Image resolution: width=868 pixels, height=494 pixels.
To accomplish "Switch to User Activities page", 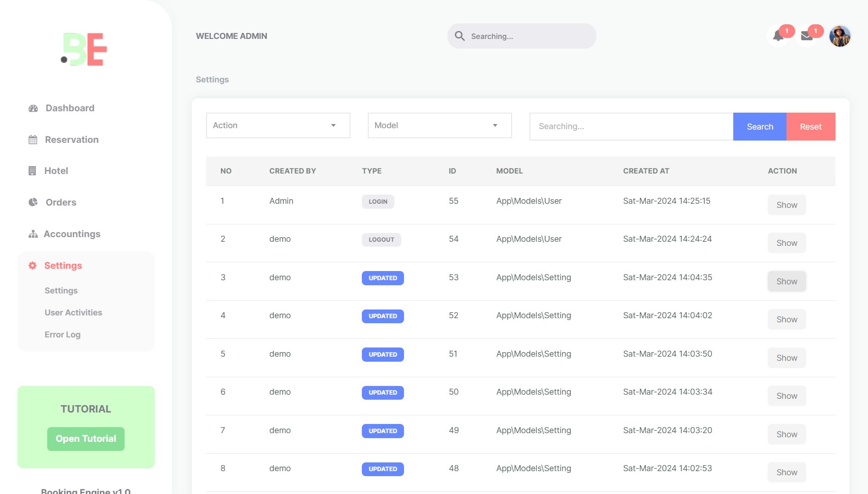I will click(x=73, y=313).
